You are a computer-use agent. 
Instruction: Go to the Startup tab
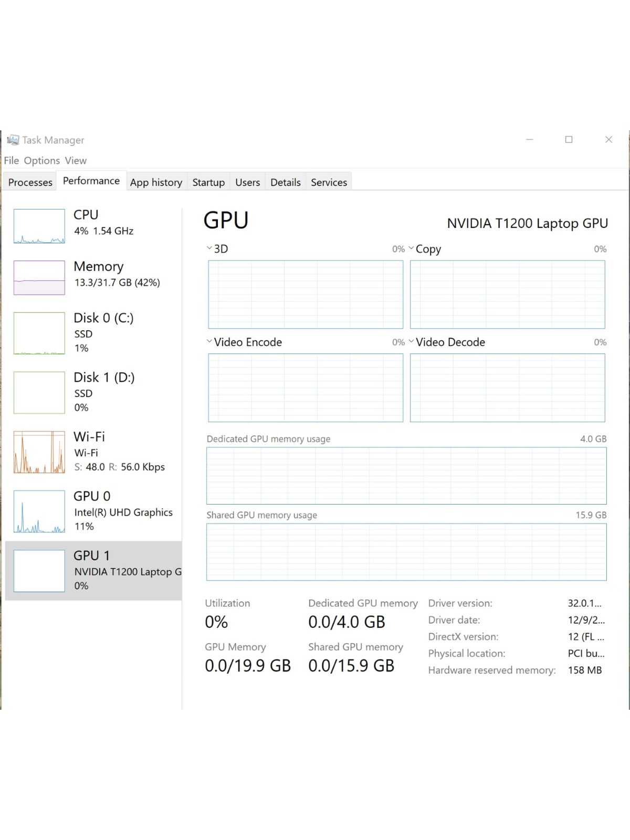pos(208,182)
